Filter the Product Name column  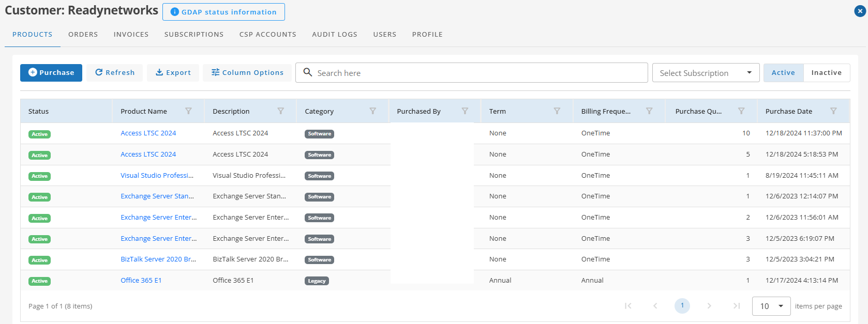coord(188,111)
